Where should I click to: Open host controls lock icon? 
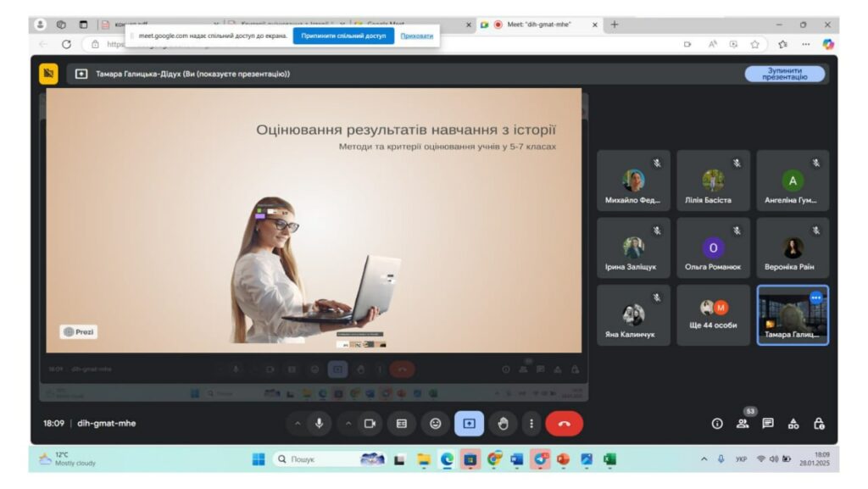tap(819, 424)
